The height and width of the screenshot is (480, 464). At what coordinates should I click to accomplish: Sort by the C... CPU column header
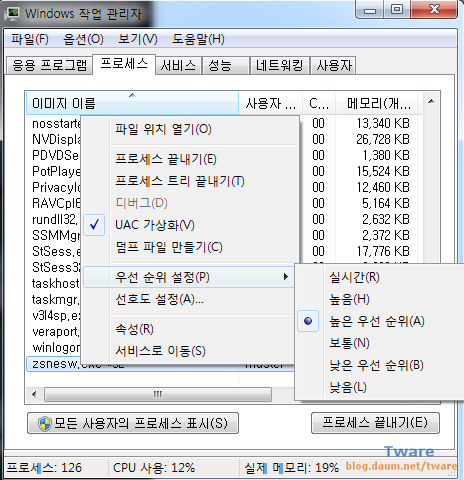(x=319, y=104)
